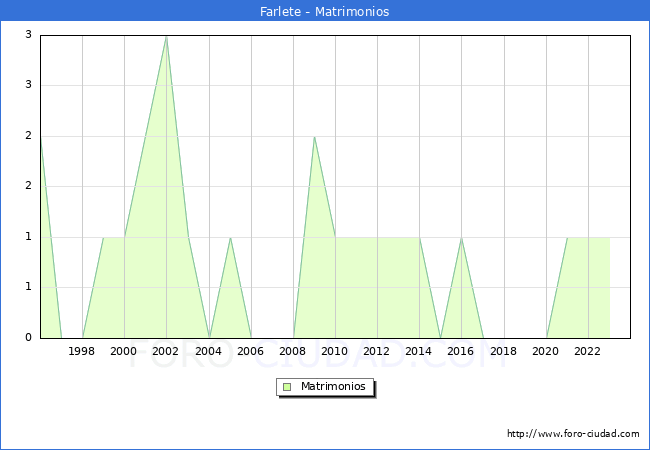The image size is (650, 450).
Task: Click the 1998 x-axis label
Action: 82,351
